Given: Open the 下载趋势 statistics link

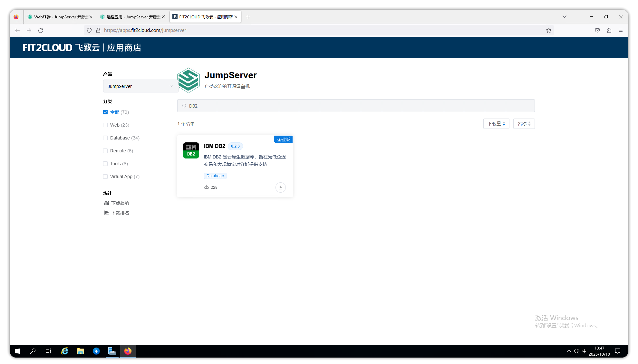Looking at the screenshot, I should pos(120,203).
